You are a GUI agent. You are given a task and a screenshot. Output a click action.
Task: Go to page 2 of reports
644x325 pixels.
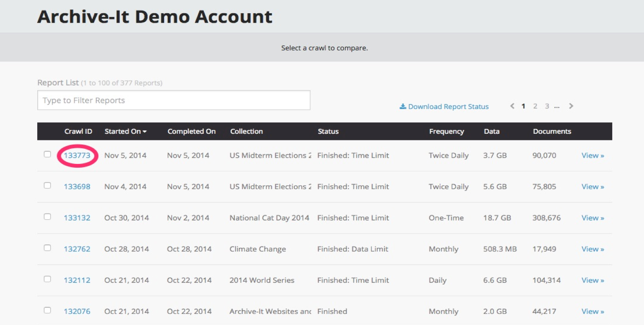tap(535, 106)
